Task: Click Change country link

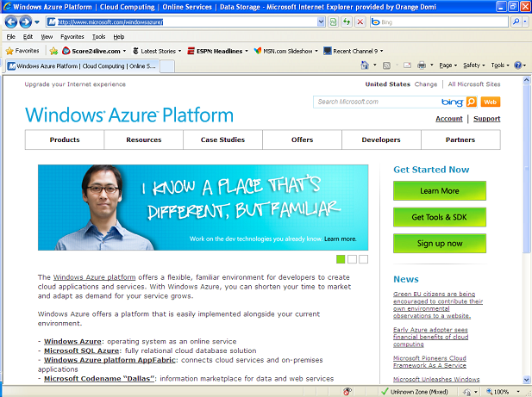Action: click(426, 84)
